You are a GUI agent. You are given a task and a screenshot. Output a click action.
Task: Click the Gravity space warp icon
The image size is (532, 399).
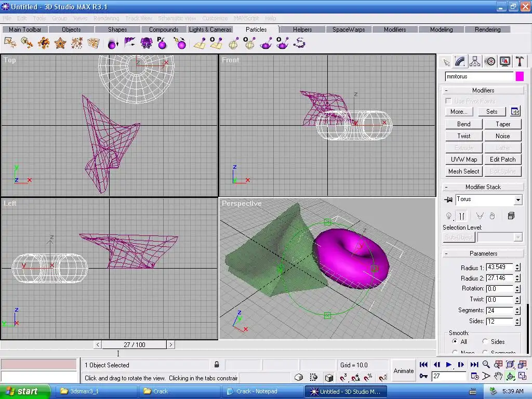pos(113,43)
